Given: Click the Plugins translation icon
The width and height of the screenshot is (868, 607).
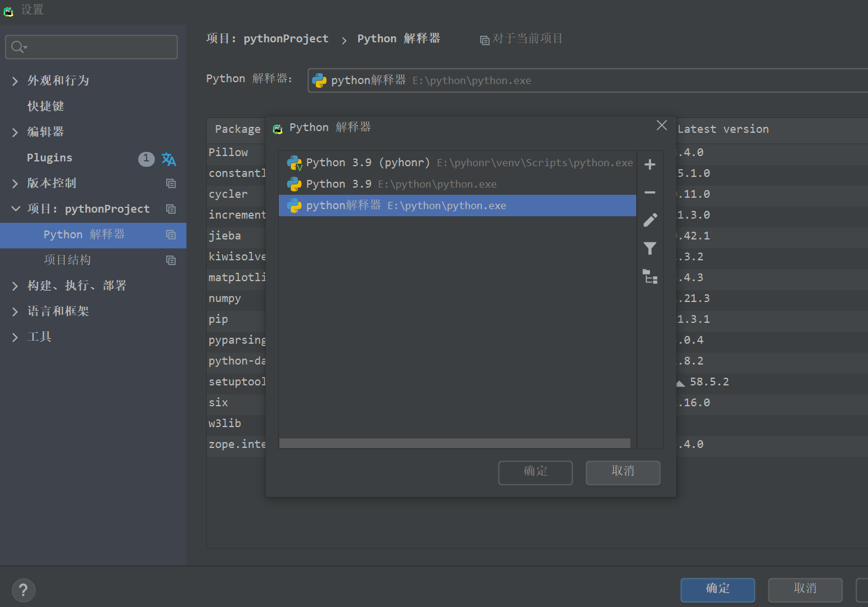Looking at the screenshot, I should click(169, 159).
